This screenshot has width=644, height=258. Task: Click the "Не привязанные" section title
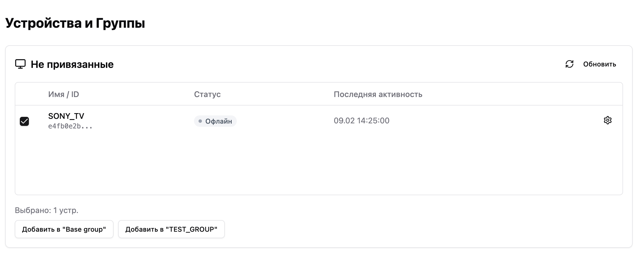[72, 64]
